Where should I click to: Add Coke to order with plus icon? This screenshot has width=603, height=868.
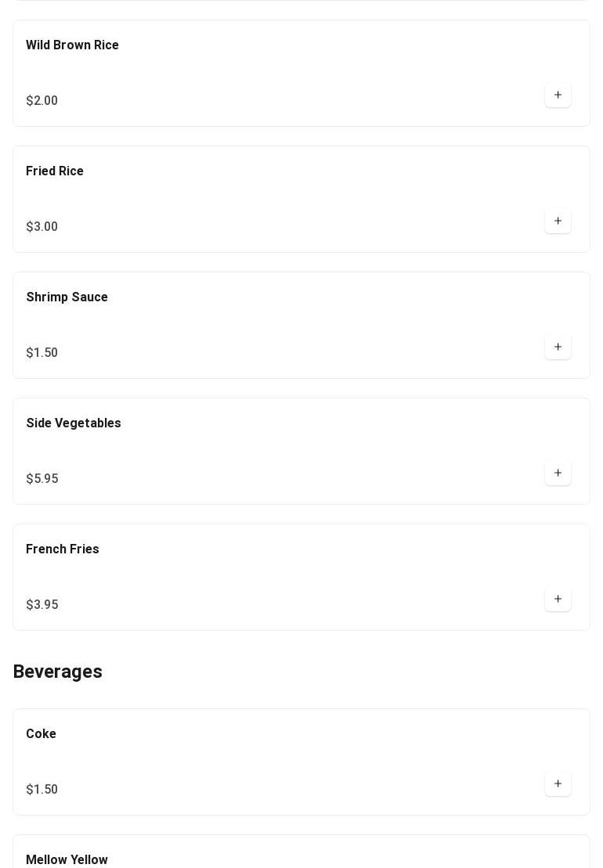pos(558,783)
